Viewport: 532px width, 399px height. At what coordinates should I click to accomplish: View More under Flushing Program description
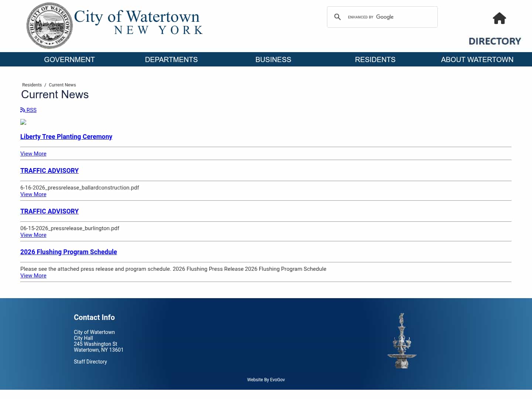point(33,276)
